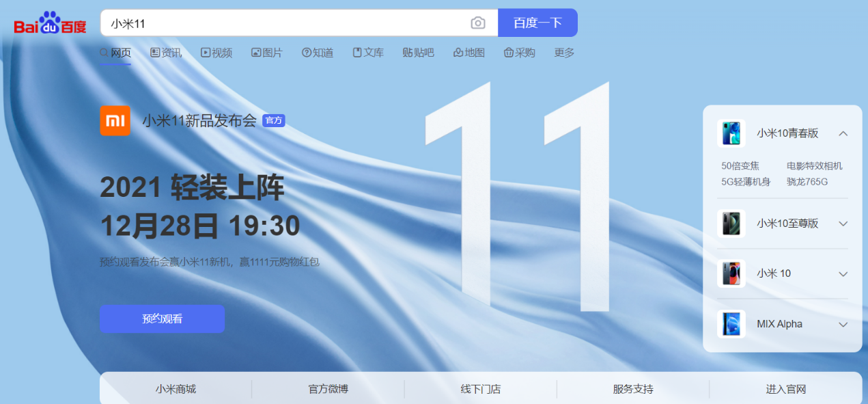Open the 服务支持 link

[x=633, y=389]
